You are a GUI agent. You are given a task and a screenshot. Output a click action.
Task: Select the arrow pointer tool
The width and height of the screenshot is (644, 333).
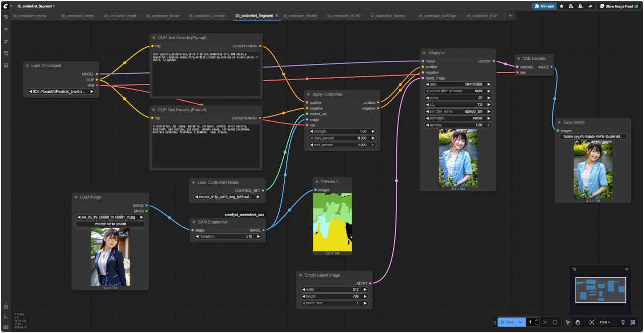tap(568, 322)
